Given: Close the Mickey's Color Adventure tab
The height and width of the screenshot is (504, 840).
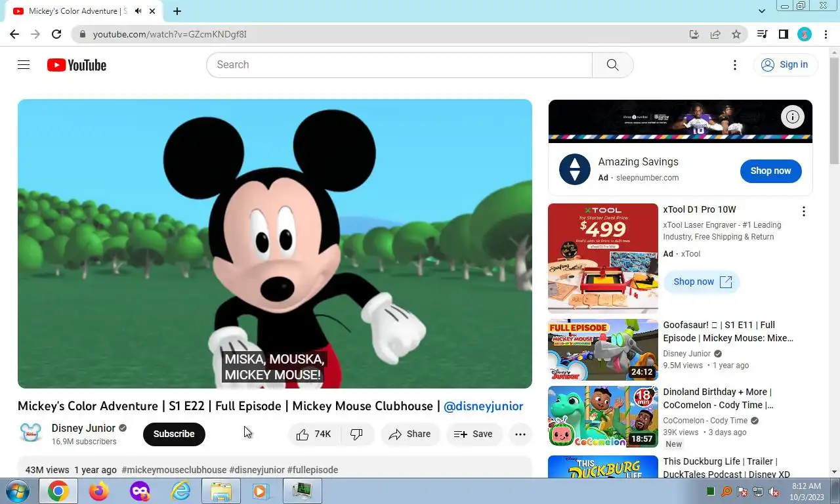Looking at the screenshot, I should click(153, 11).
